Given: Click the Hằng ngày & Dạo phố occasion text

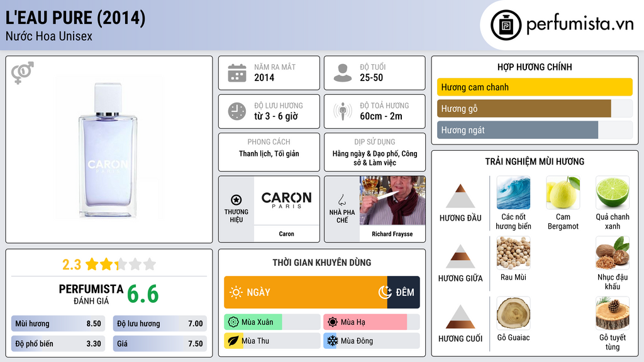Looking at the screenshot, I should tap(375, 158).
